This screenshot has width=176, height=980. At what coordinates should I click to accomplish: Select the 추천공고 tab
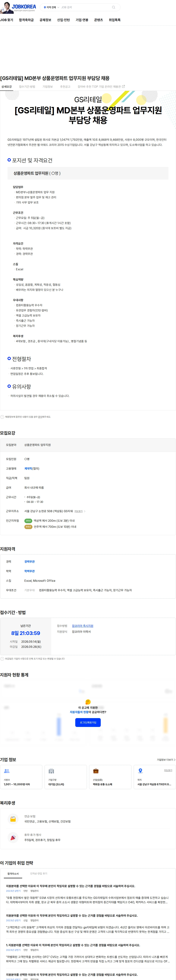65,87
